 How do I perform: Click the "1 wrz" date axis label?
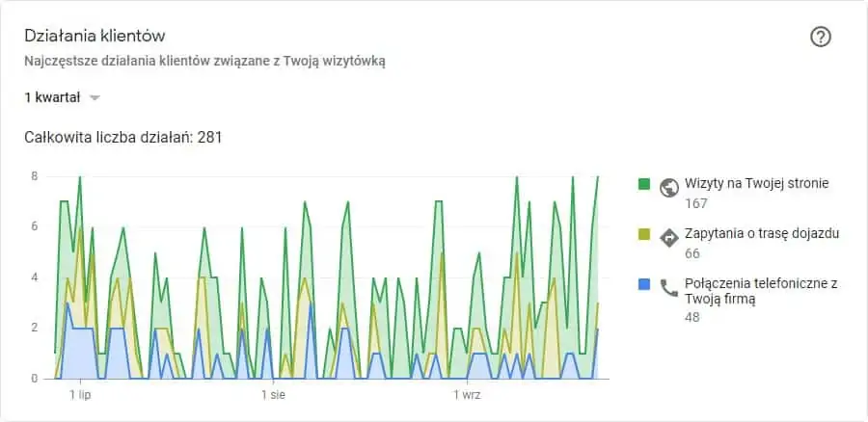coord(467,395)
